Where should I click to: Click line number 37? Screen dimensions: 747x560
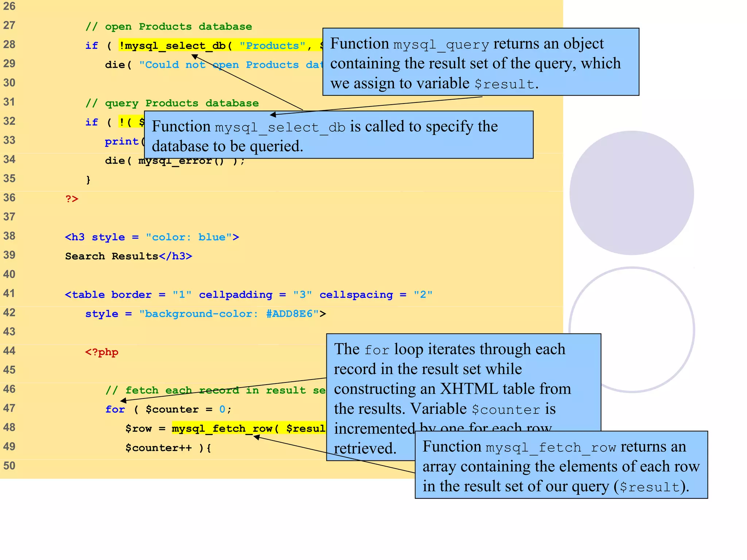(9, 217)
